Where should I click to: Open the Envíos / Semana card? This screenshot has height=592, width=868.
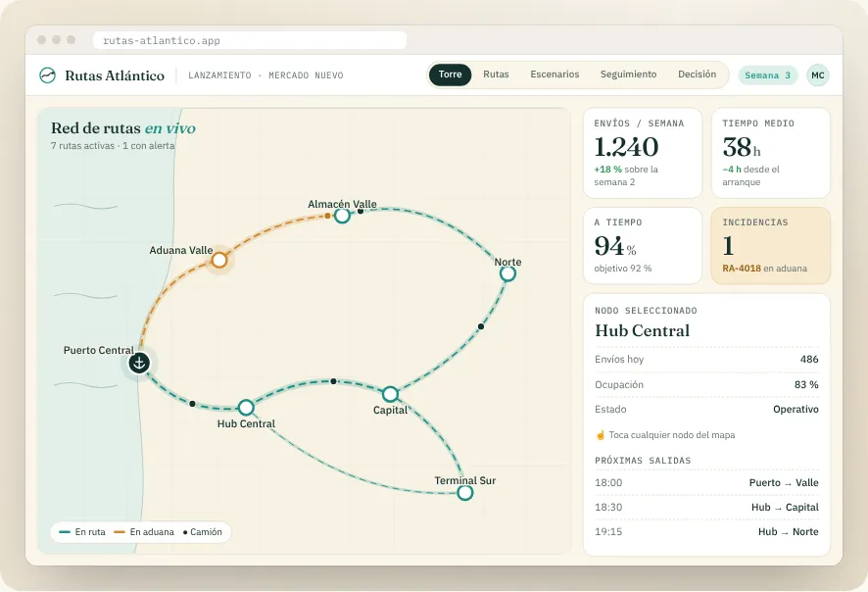pyautogui.click(x=642, y=153)
